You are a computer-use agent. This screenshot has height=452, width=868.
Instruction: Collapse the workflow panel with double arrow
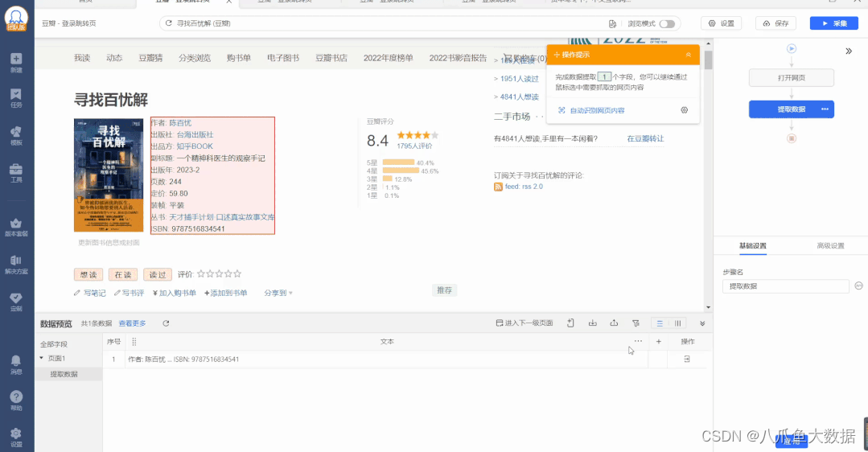point(849,51)
